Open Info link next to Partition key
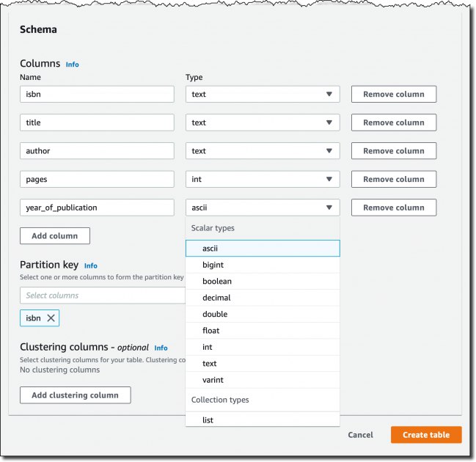 click(91, 265)
